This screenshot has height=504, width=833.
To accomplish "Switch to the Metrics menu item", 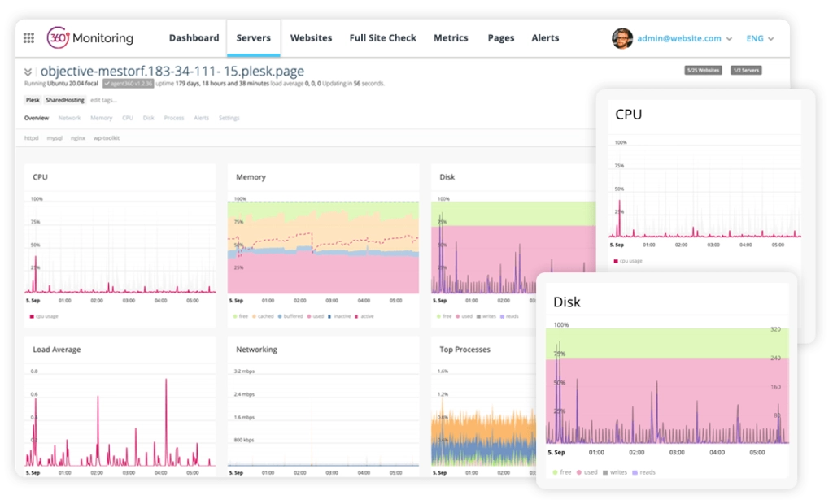I will [451, 37].
